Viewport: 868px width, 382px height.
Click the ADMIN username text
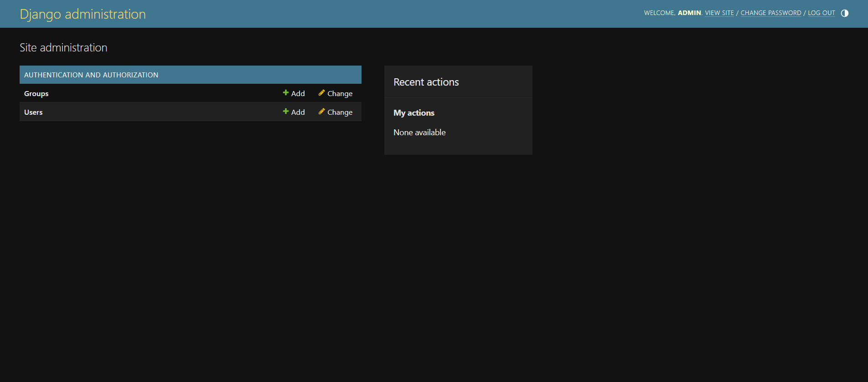click(x=689, y=13)
